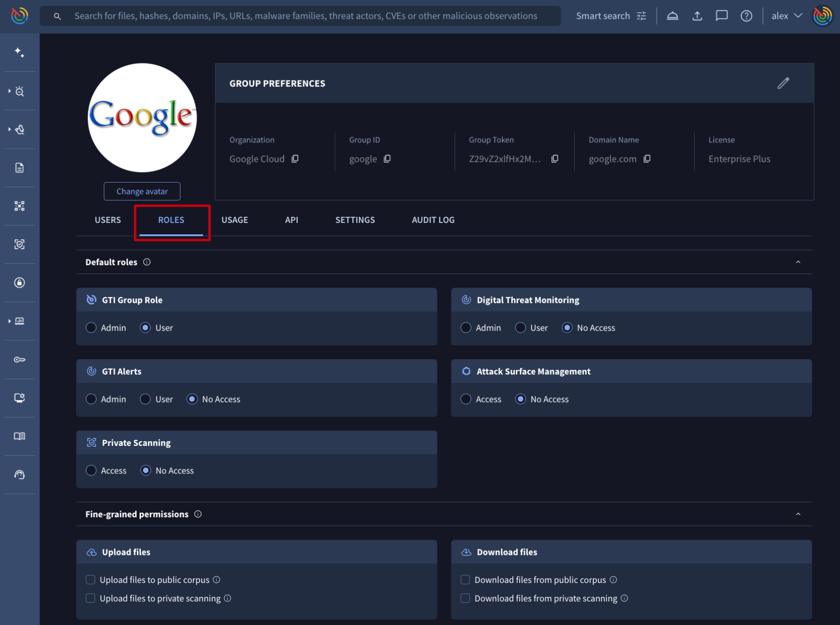Open the chat message icon in header
The image size is (840, 625).
pos(722,16)
